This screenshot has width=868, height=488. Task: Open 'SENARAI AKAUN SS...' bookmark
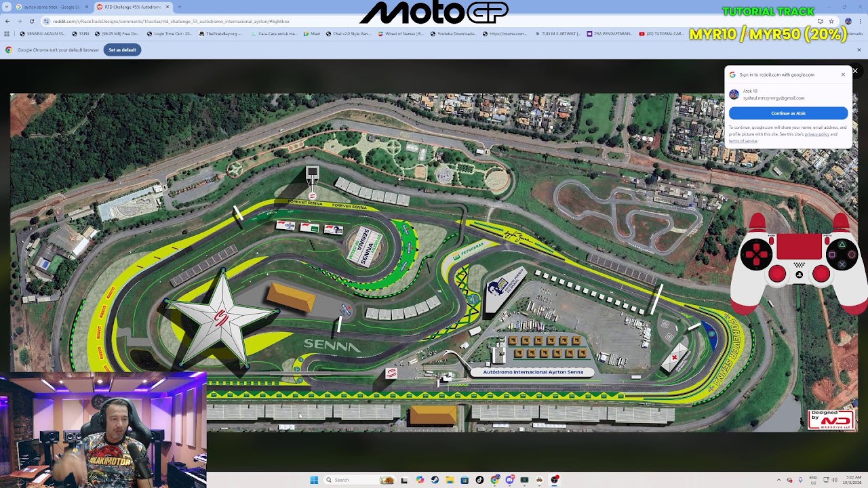(x=43, y=33)
